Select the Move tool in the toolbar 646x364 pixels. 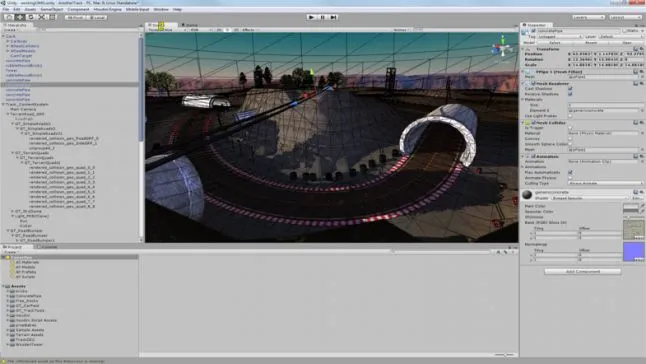19,17
